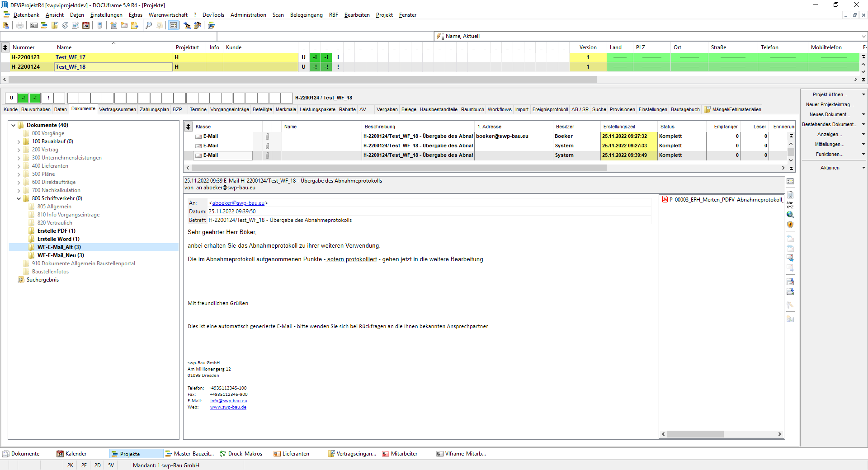868x470 pixels.
Task: Click the globe icon beside the e-mail preview
Action: (790, 215)
